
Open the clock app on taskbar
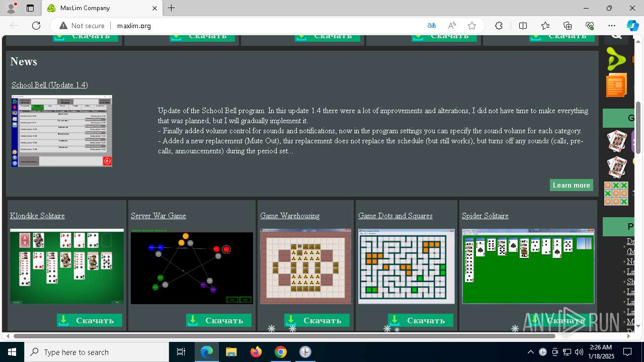305,352
